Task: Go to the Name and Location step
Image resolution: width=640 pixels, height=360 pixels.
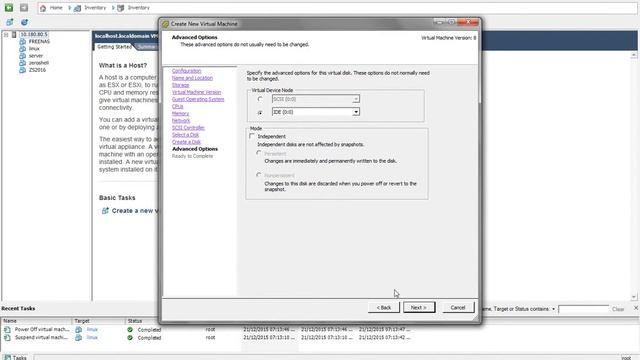Action: click(192, 78)
